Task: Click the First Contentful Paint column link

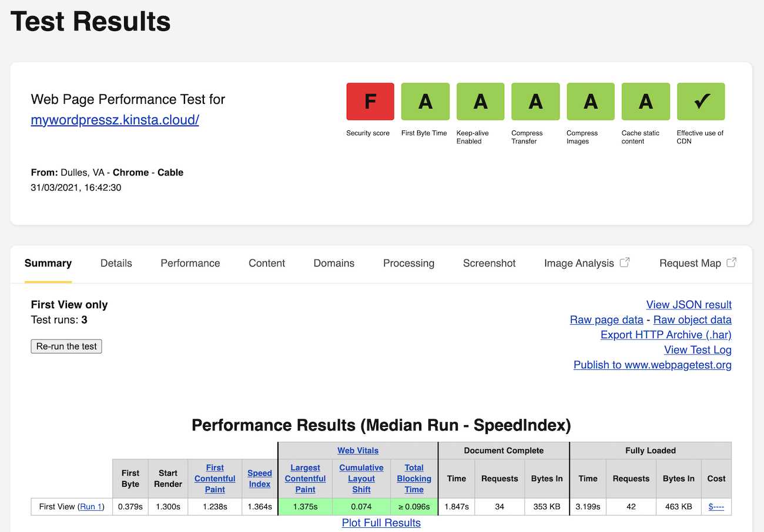Action: click(x=215, y=479)
